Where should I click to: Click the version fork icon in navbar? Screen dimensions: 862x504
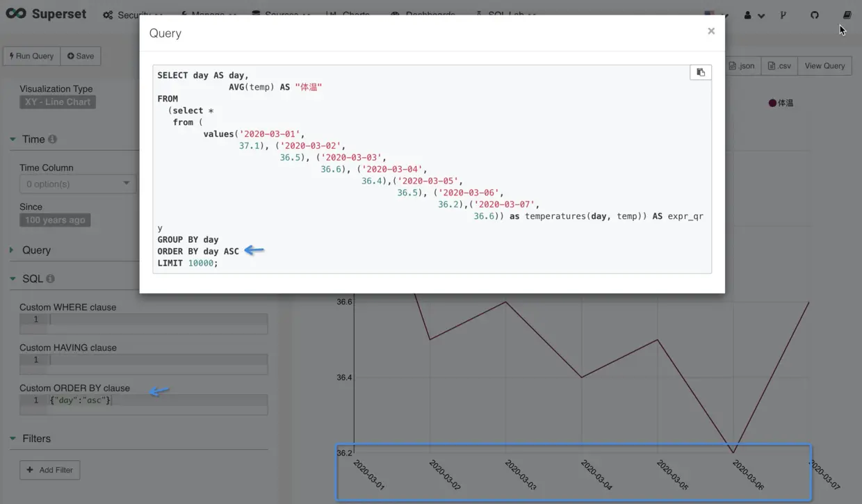[783, 15]
